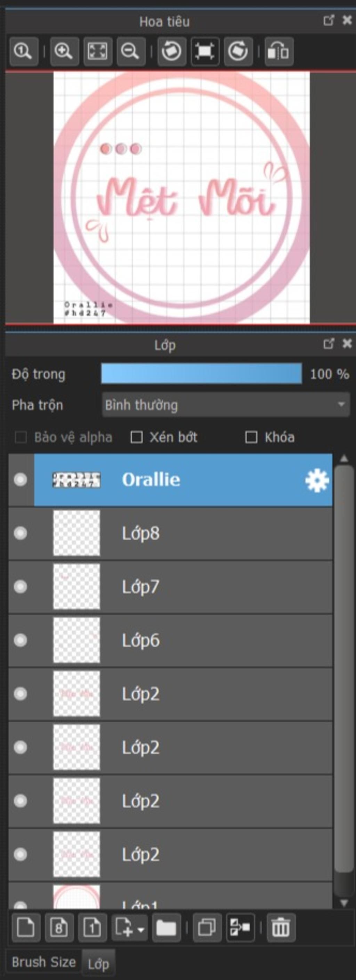The width and height of the screenshot is (356, 980).
Task: Rotate canvas view right icon
Action: coord(238,51)
